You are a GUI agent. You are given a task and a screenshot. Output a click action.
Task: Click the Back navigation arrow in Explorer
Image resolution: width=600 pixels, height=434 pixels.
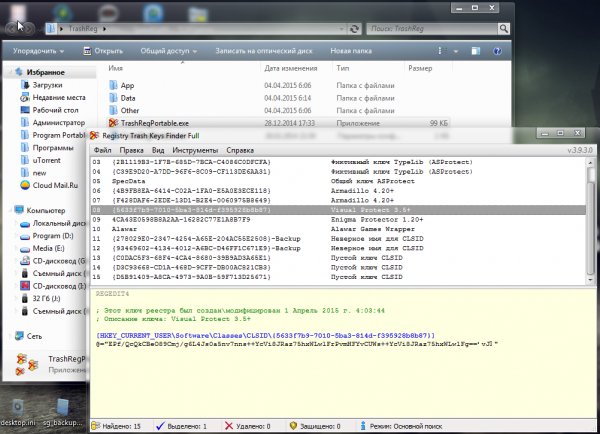pyautogui.click(x=13, y=28)
